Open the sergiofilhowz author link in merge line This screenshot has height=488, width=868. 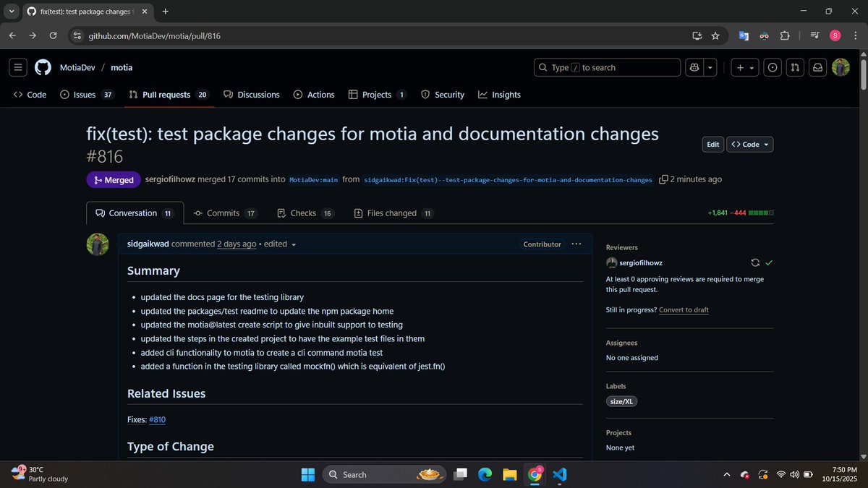pos(171,179)
